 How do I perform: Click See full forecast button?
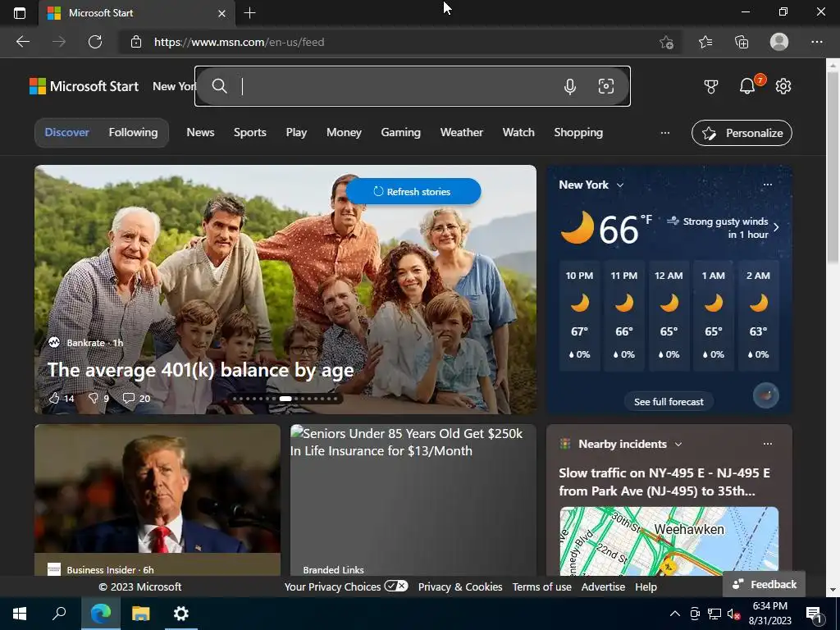pos(669,402)
